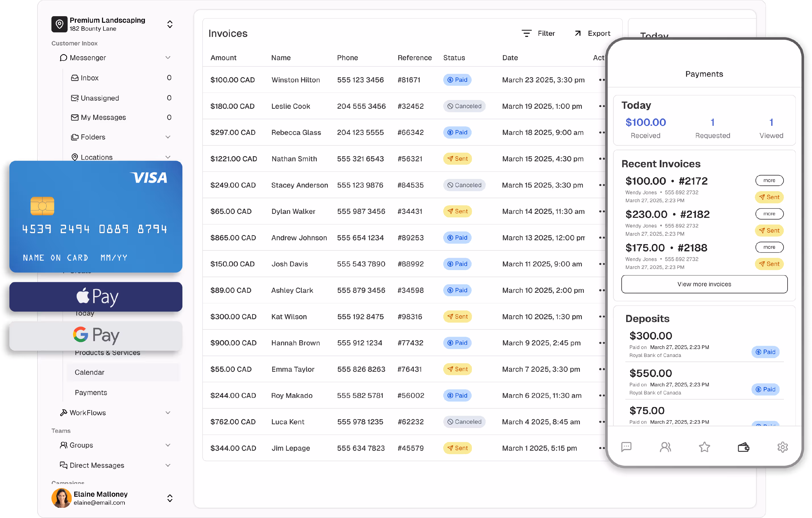The width and height of the screenshot is (812, 518).
Task: Click the more button for invoice #2182
Action: [769, 214]
